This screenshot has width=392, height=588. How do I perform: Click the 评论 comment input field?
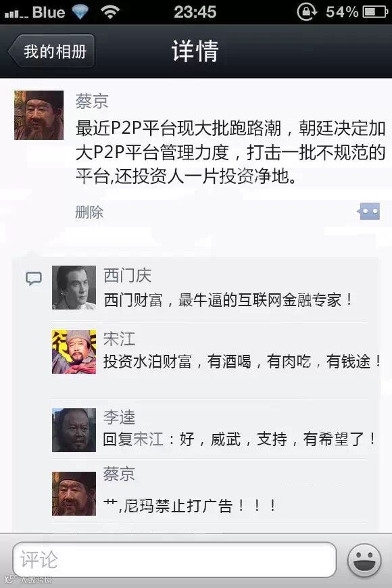[174, 560]
